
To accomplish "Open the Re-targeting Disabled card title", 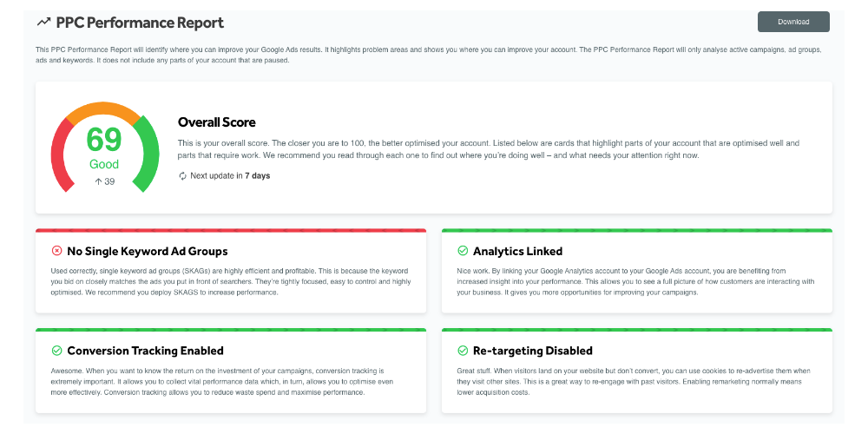I will pyautogui.click(x=532, y=351).
